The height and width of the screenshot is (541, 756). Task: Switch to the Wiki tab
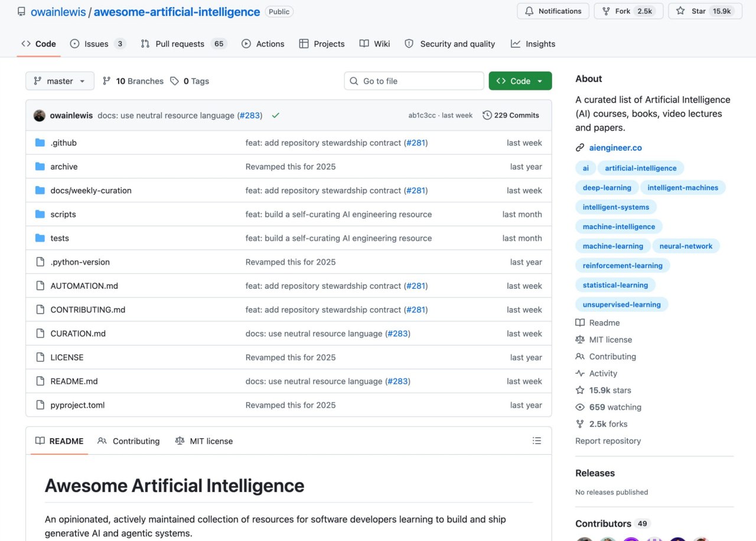tap(375, 44)
